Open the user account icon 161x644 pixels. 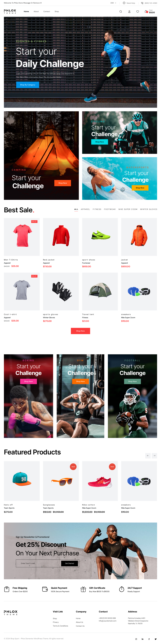pyautogui.click(x=129, y=11)
